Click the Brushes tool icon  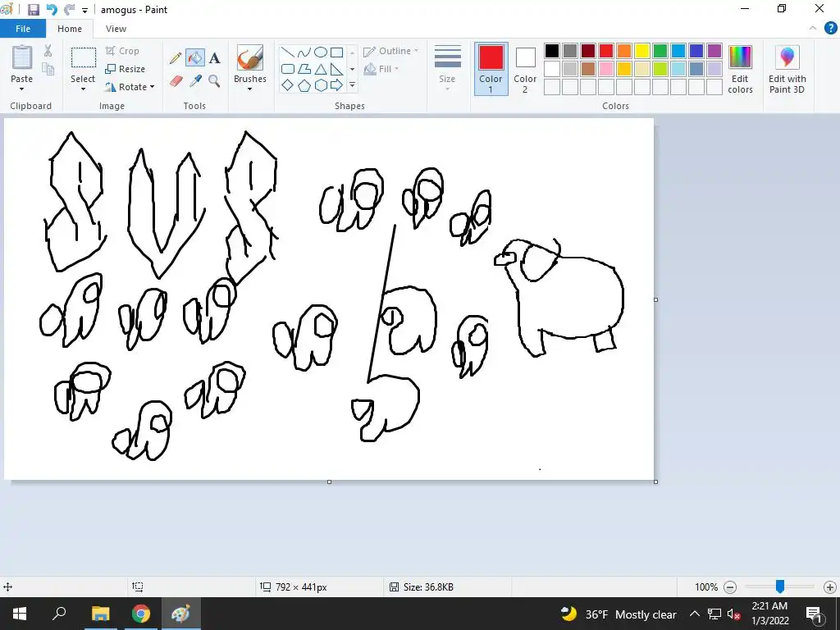click(249, 58)
